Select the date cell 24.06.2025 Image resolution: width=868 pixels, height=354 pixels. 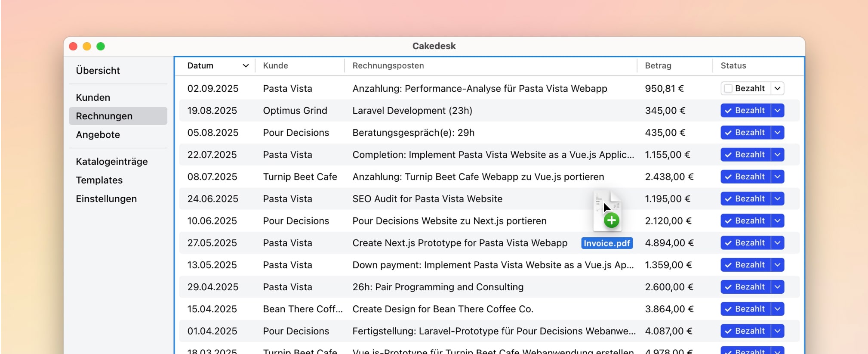click(x=213, y=199)
